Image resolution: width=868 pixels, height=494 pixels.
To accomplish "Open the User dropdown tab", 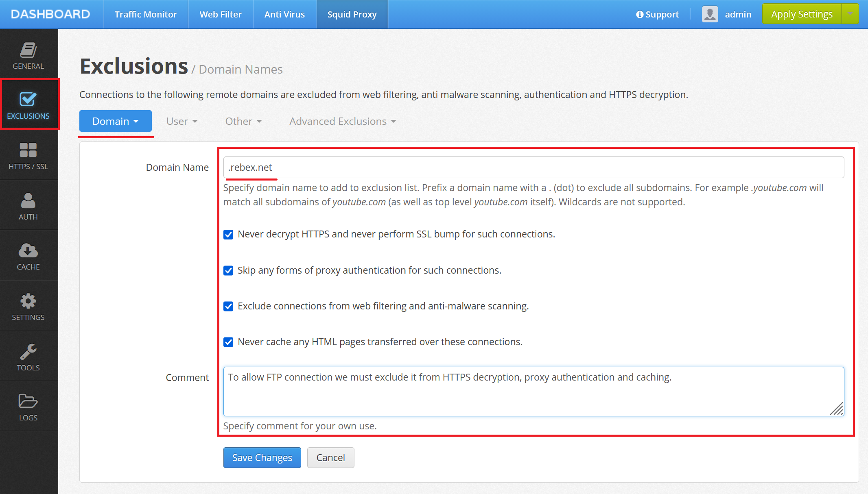I will [x=182, y=121].
